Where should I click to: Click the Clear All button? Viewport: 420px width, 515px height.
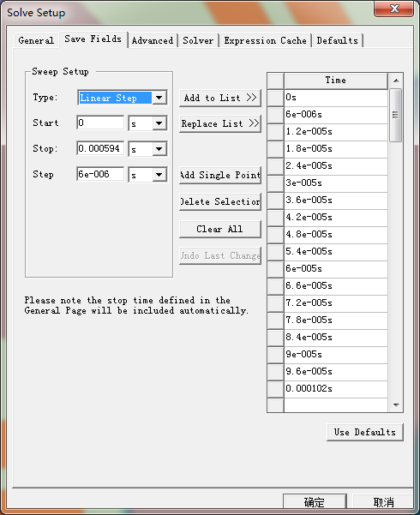[220, 229]
